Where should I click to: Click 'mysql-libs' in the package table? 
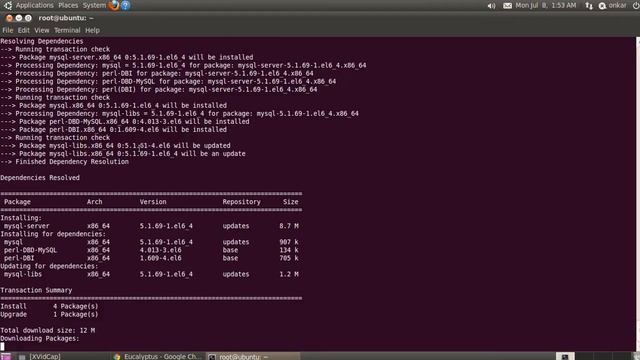pos(23,274)
